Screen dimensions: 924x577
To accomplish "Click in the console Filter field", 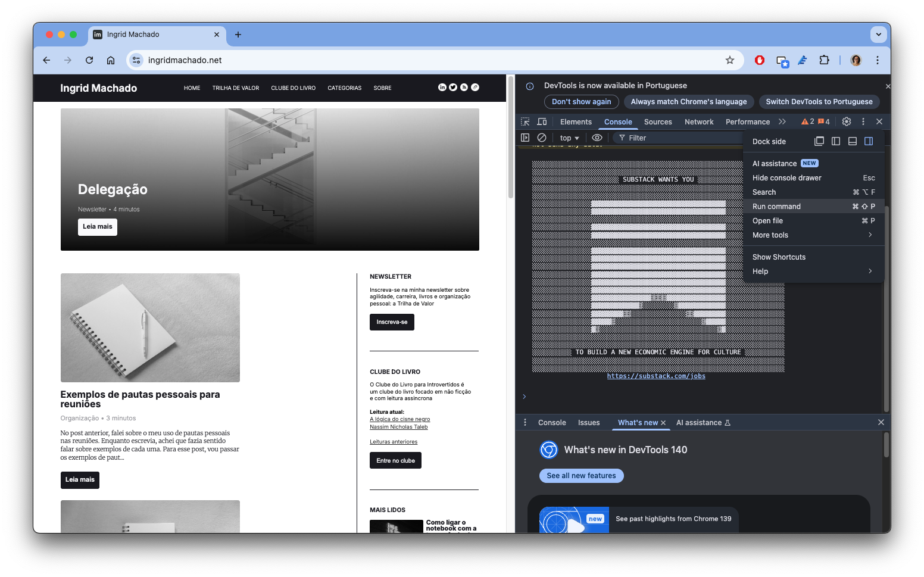I will point(679,138).
